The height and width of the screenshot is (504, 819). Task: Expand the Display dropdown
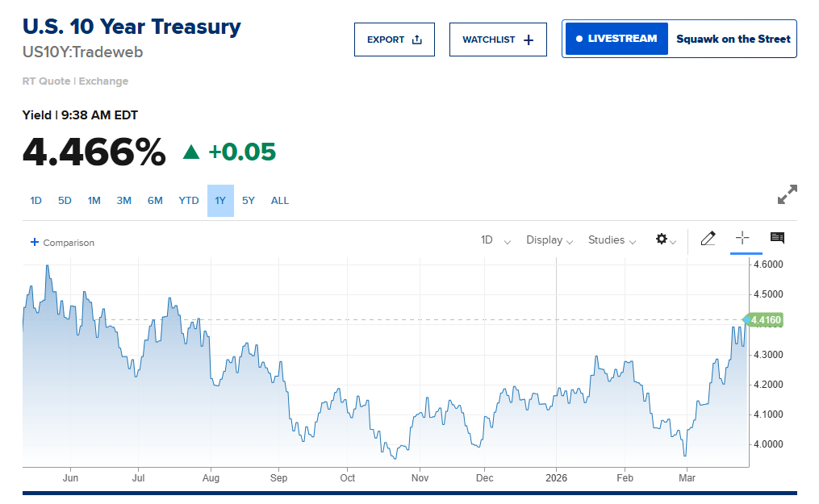click(549, 240)
